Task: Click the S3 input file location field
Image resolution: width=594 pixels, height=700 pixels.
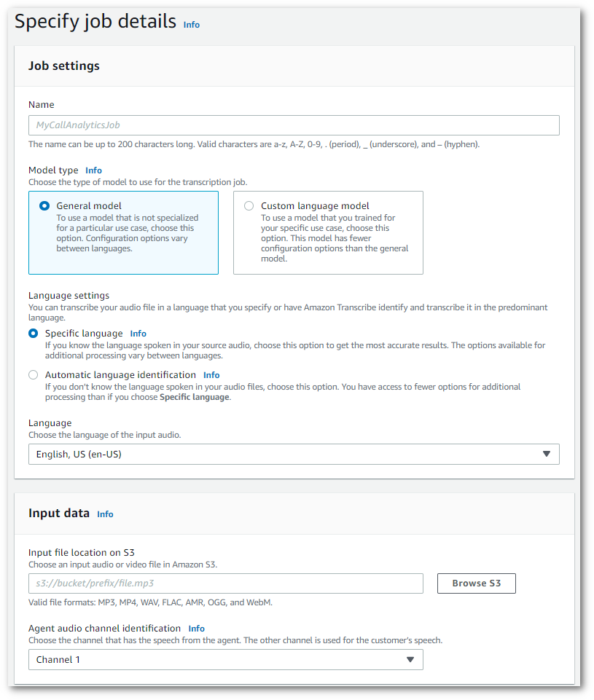Action: [226, 583]
